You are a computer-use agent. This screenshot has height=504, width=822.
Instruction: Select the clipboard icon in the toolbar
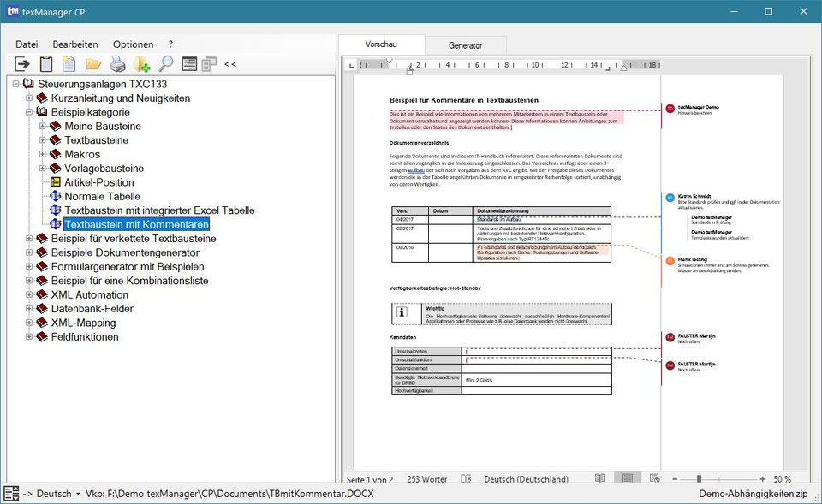(x=45, y=63)
